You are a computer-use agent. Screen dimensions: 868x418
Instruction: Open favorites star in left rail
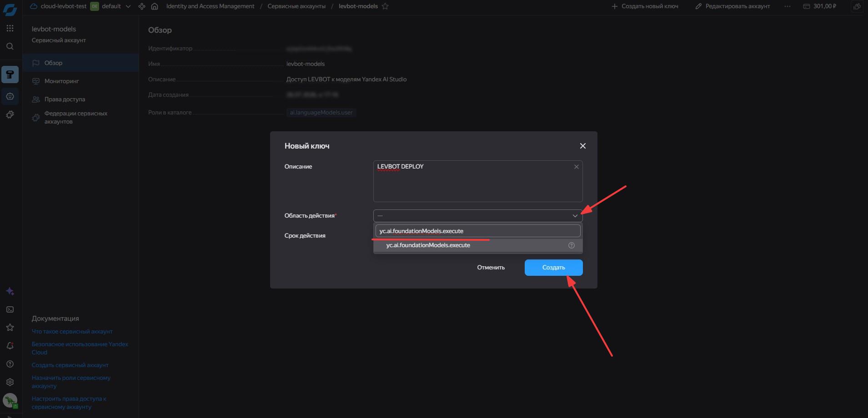(x=10, y=328)
